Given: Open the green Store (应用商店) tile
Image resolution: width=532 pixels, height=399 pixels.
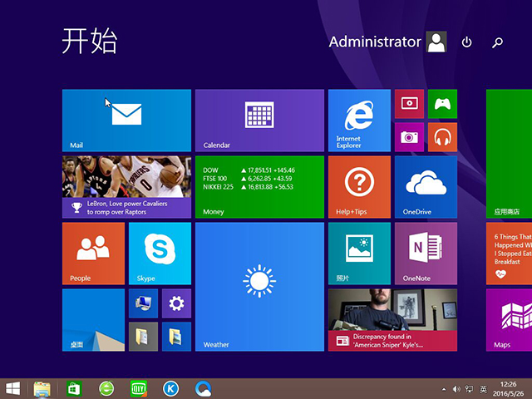Looking at the screenshot, I should [509, 154].
